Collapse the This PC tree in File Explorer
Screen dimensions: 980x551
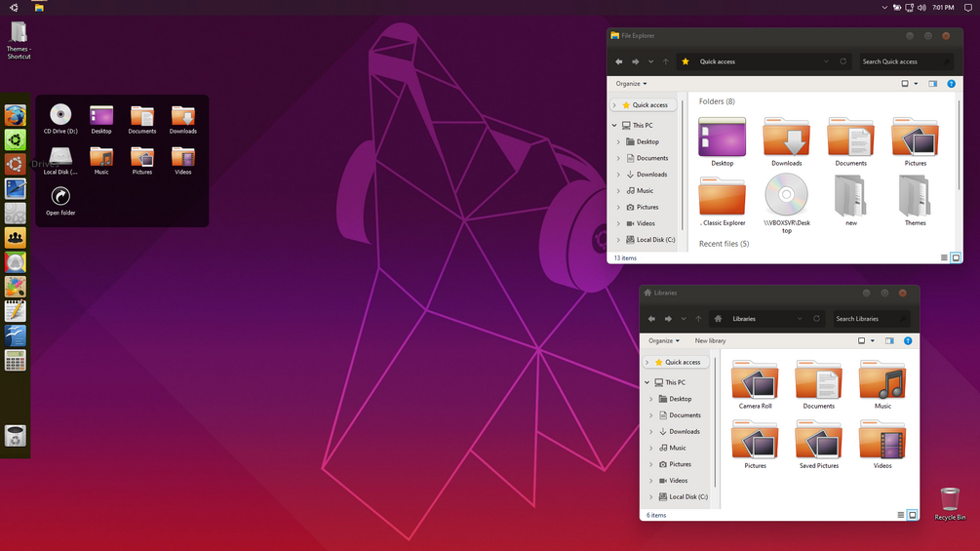(615, 126)
